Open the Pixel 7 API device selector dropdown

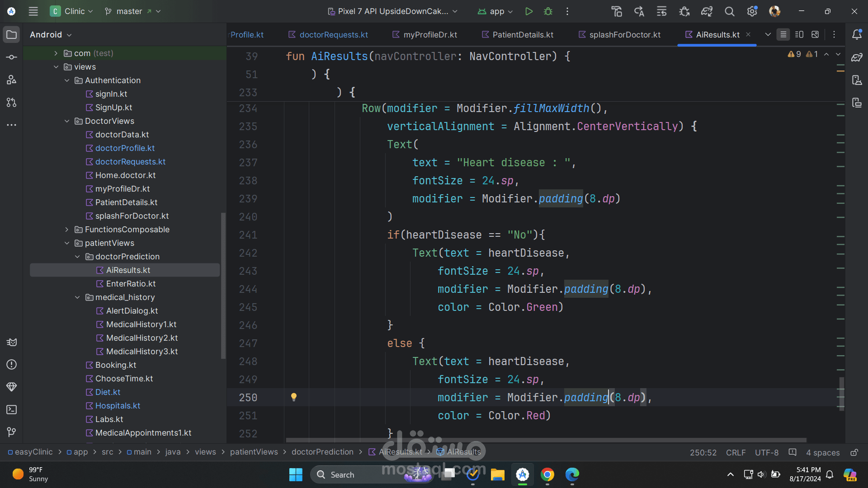[x=392, y=11]
